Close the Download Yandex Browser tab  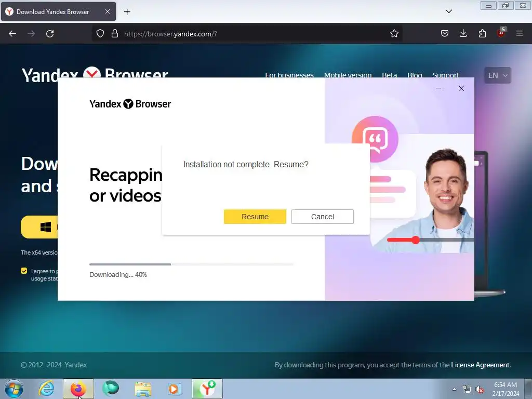pos(107,11)
